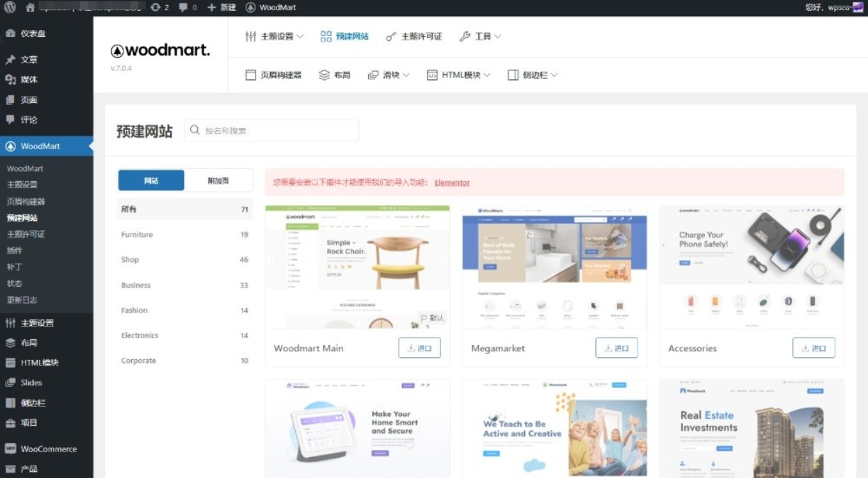Filter demos by Business
This screenshot has height=478, width=868.
(x=185, y=286)
